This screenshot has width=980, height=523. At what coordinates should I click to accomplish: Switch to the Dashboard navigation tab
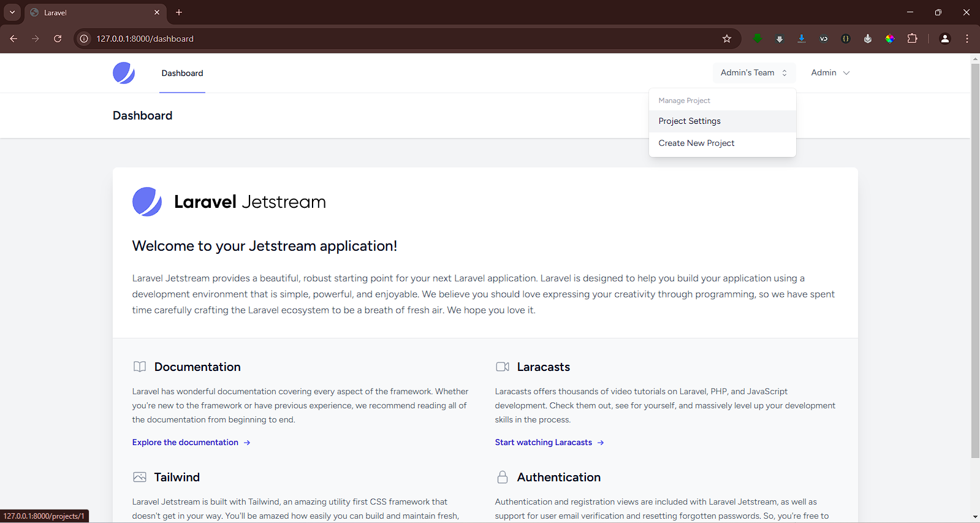[182, 74]
